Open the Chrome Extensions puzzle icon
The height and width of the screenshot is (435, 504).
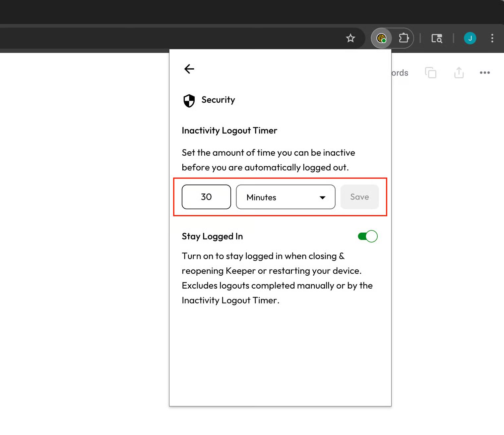403,38
